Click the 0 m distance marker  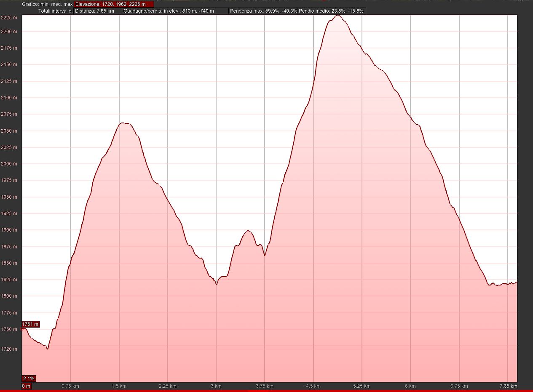tap(26, 386)
